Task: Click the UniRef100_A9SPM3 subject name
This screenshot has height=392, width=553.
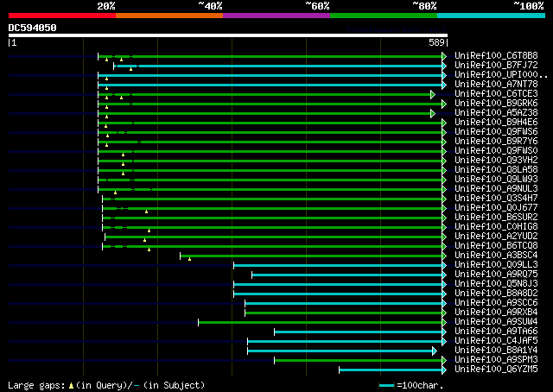Action: pyautogui.click(x=496, y=360)
